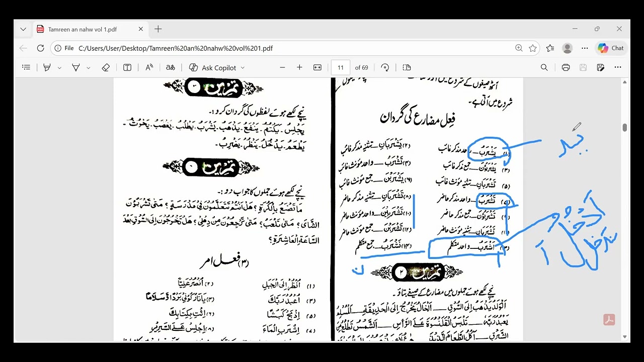
Task: Open the table of contents panel
Action: point(26,67)
